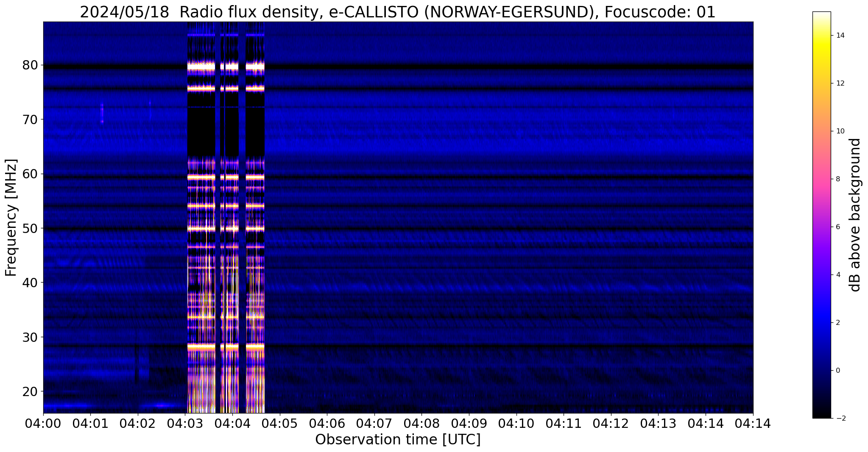The image size is (868, 452).
Task: Click the colorbar tick label 12
Action: tap(840, 83)
